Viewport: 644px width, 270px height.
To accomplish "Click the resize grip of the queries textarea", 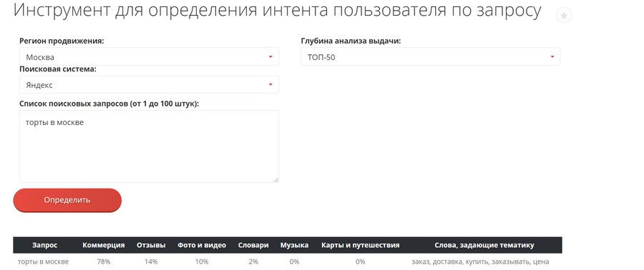I will click(276, 179).
